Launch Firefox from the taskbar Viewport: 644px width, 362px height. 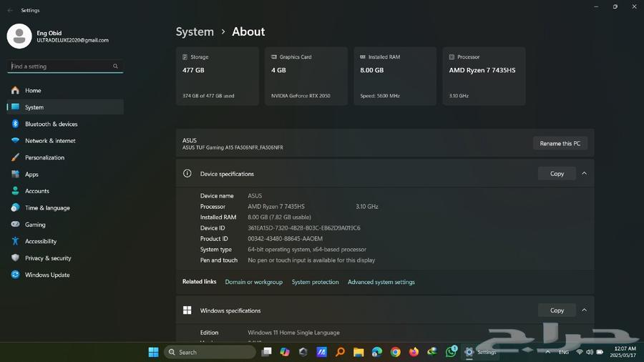pyautogui.click(x=414, y=352)
